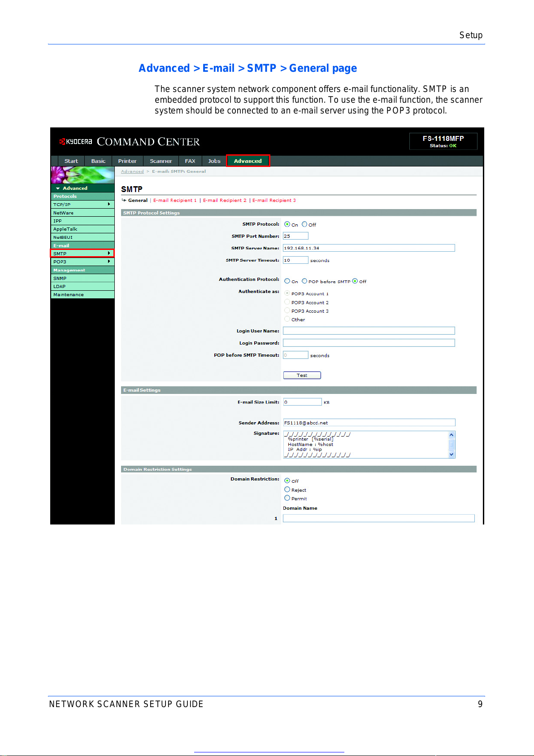Expand the SMTP submenu arrow
This screenshot has width=534, height=756.
109,253
